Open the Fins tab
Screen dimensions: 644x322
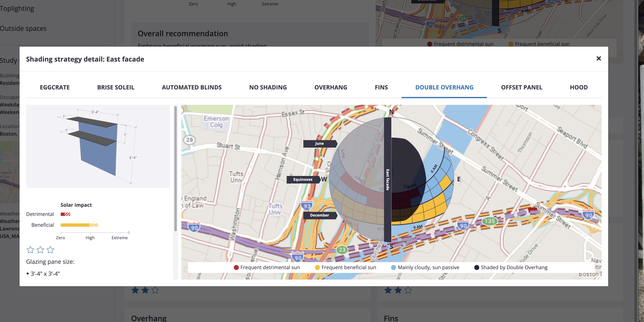coord(381,87)
